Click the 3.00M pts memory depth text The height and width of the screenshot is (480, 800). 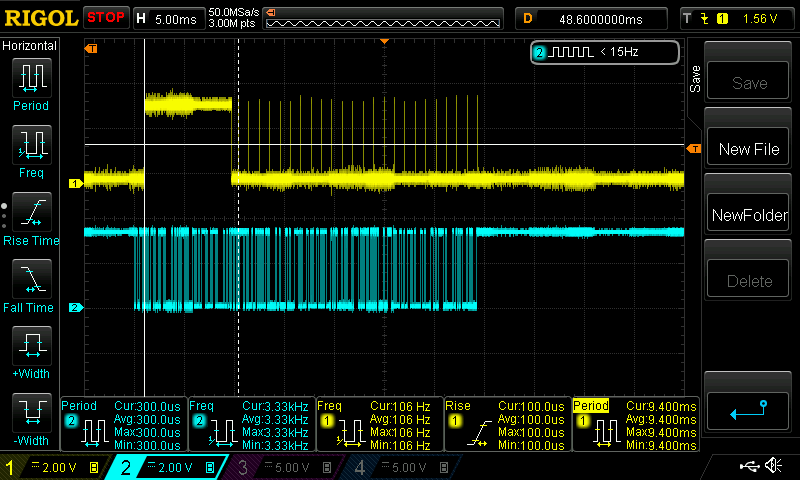pyautogui.click(x=232, y=23)
